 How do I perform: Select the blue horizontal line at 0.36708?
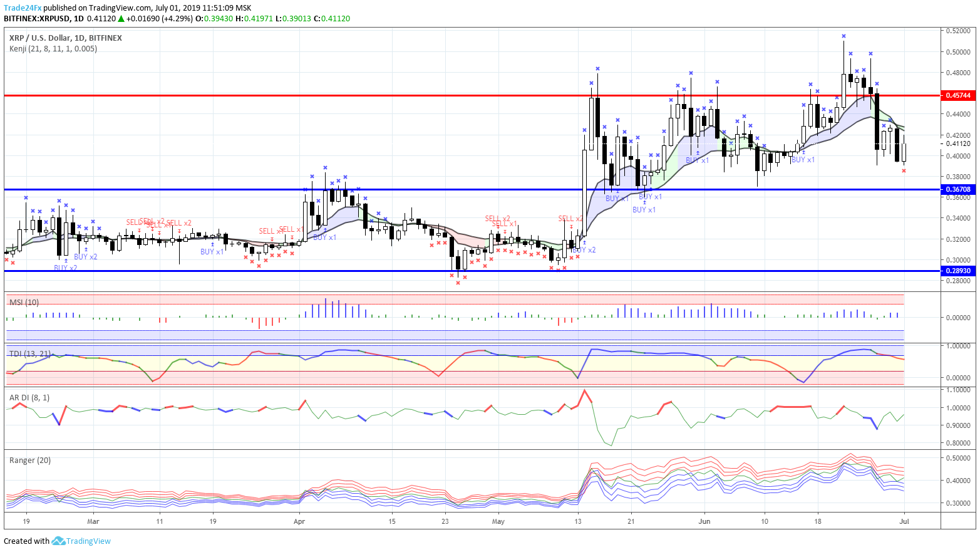[x=472, y=189]
